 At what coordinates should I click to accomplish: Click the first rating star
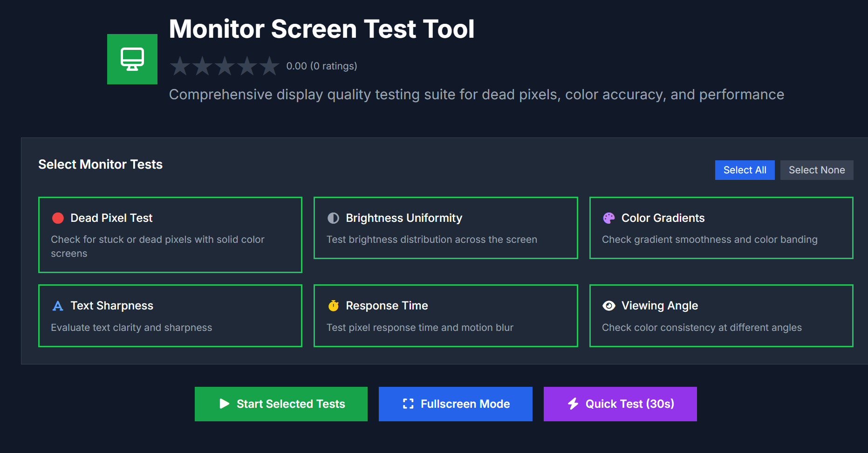point(180,66)
